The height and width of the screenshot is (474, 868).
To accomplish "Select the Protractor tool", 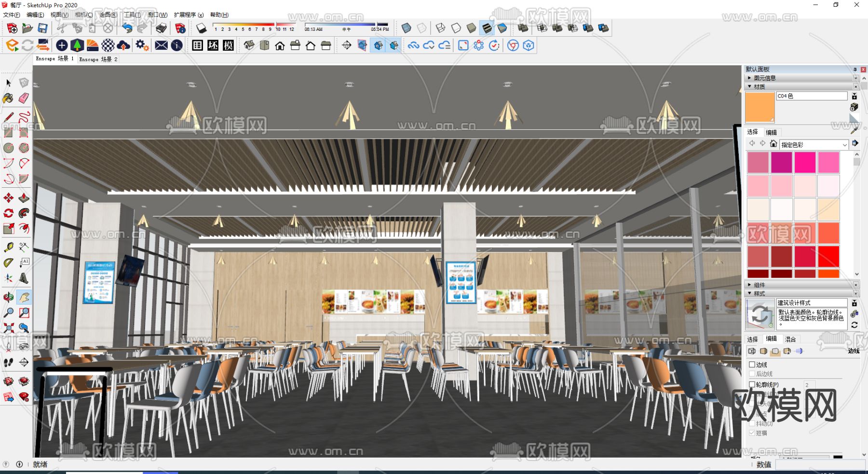I will tap(8, 263).
